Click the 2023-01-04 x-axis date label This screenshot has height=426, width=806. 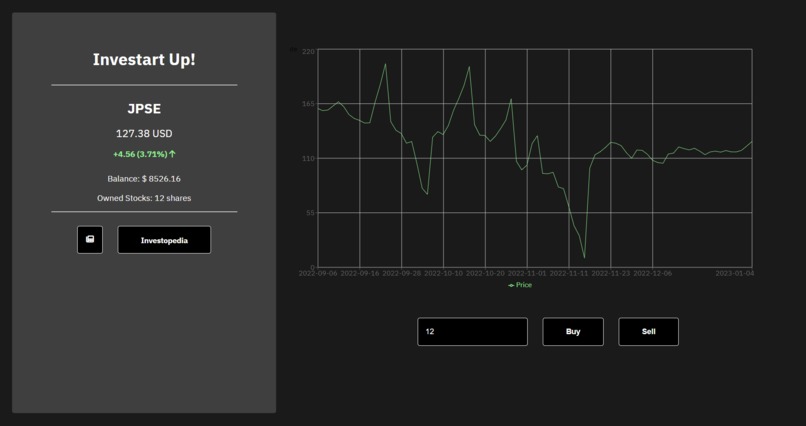point(735,273)
